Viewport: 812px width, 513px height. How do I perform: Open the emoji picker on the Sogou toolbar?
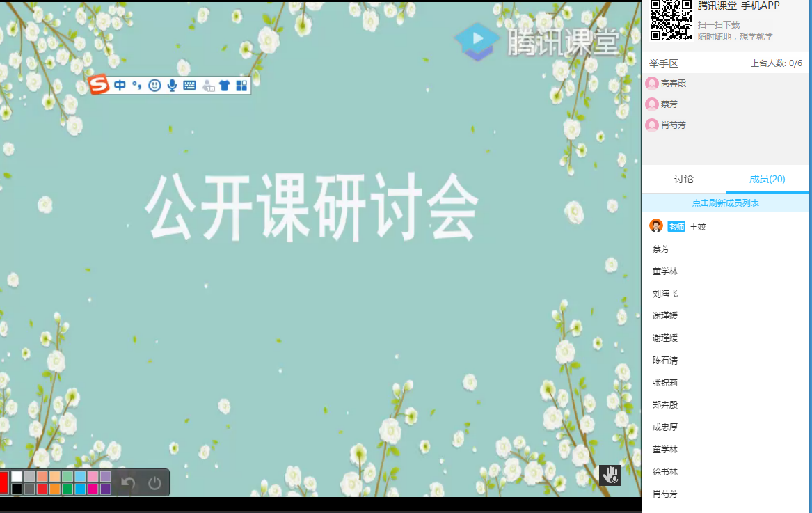(x=154, y=85)
